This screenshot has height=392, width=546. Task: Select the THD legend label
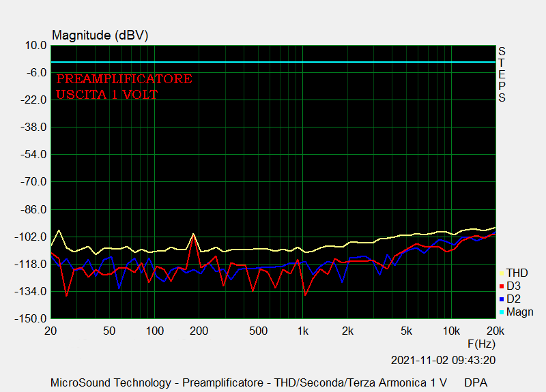517,273
